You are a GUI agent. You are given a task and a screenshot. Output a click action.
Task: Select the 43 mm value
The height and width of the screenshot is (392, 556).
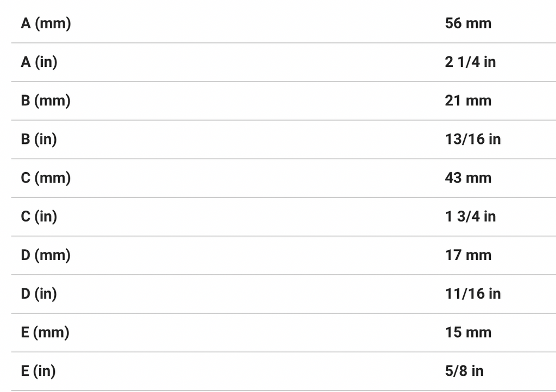pyautogui.click(x=467, y=178)
